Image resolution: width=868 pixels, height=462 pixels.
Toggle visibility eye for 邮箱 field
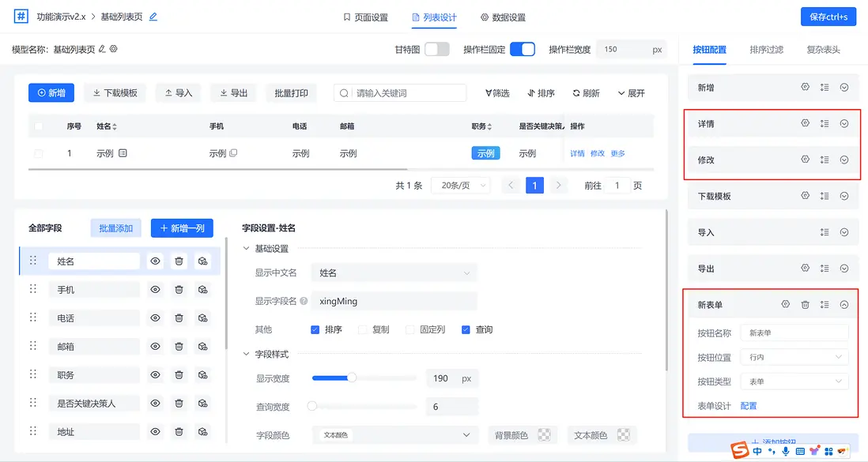tap(155, 347)
